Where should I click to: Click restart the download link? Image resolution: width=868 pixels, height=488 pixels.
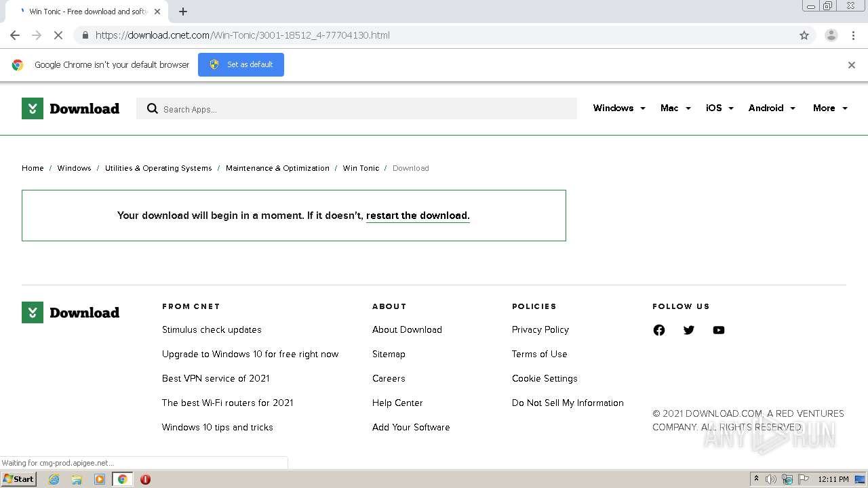418,216
